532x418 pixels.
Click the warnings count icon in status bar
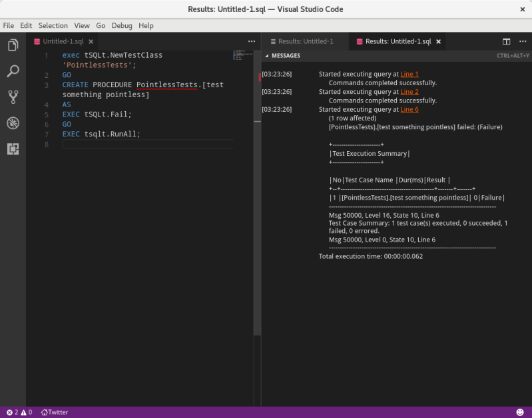pos(23,412)
